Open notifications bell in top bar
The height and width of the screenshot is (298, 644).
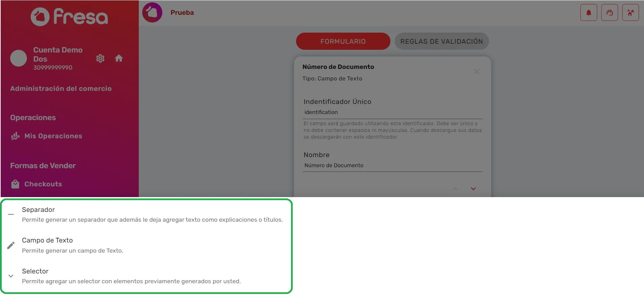pos(589,12)
